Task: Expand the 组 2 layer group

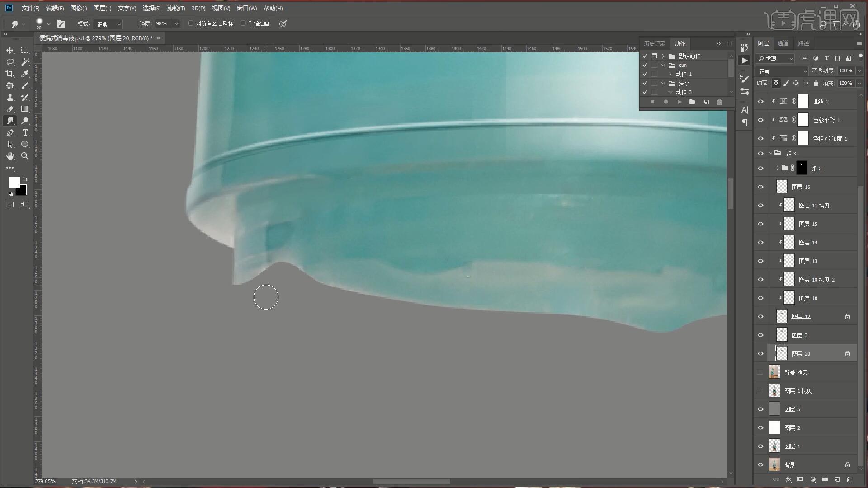Action: (778, 168)
